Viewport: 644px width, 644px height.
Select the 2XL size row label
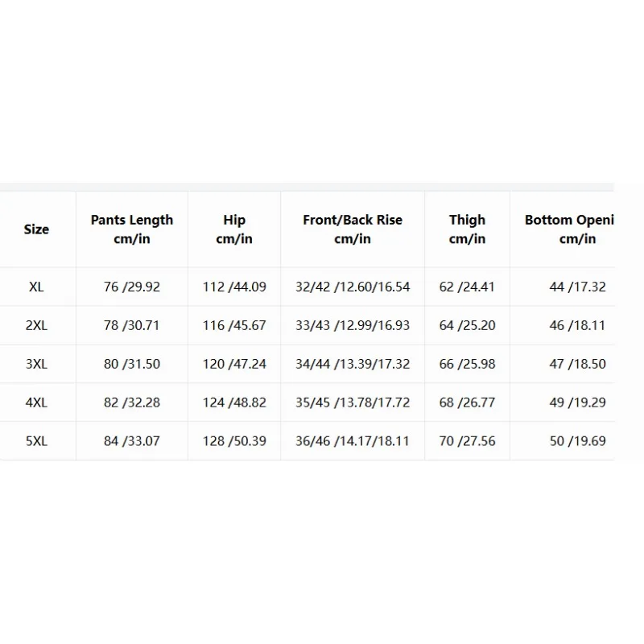pyautogui.click(x=36, y=325)
